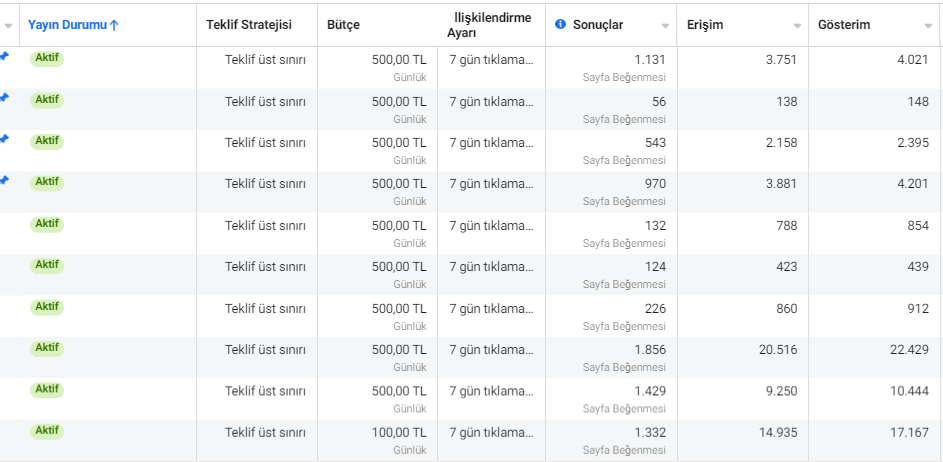Open 7 gün tıklama setting in 22.429 impressions row
The image size is (943, 462).
[491, 350]
